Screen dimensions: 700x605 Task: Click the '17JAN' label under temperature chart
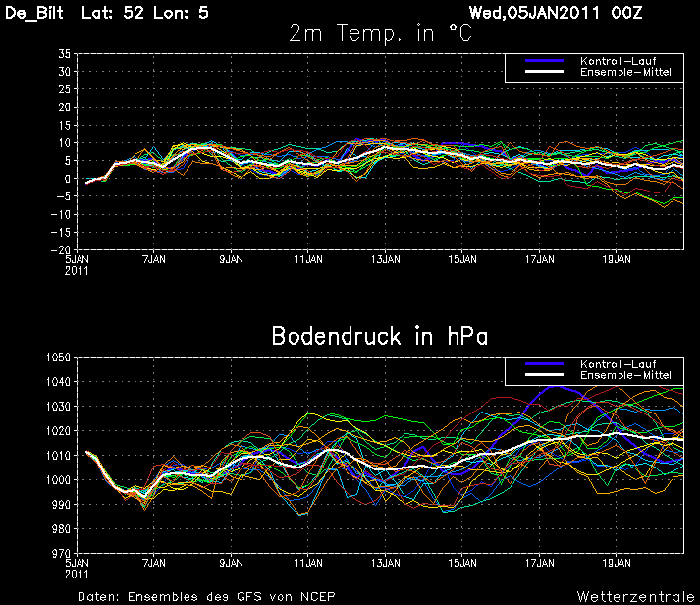[x=539, y=259]
